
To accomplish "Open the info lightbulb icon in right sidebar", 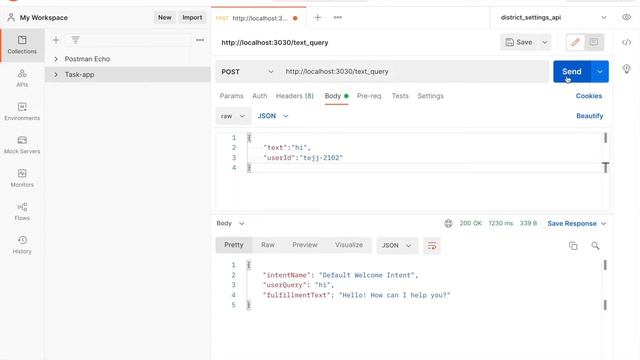I will pos(627,69).
